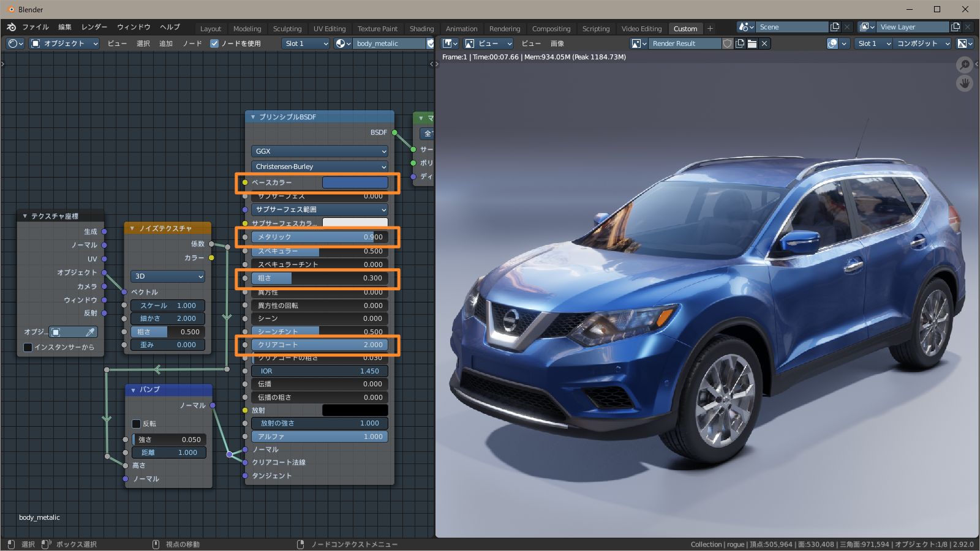Open the material browse sphere icon
This screenshot has width=980, height=551.
(343, 43)
